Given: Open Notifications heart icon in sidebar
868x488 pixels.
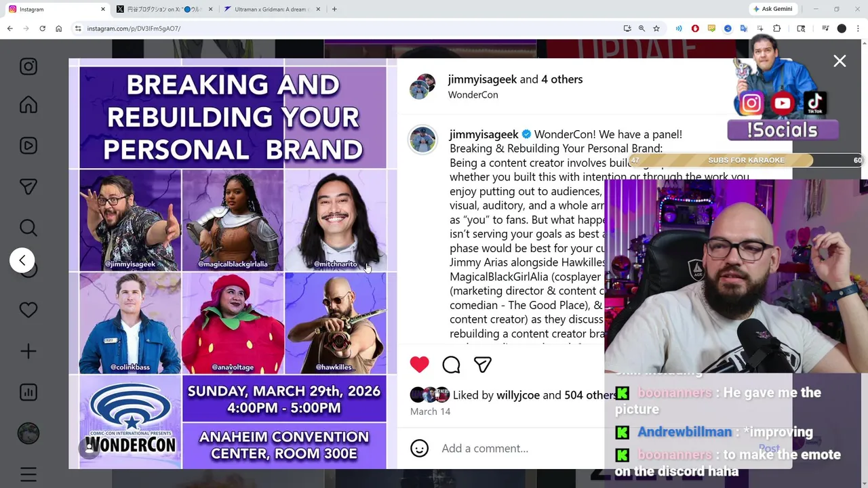Looking at the screenshot, I should point(28,310).
